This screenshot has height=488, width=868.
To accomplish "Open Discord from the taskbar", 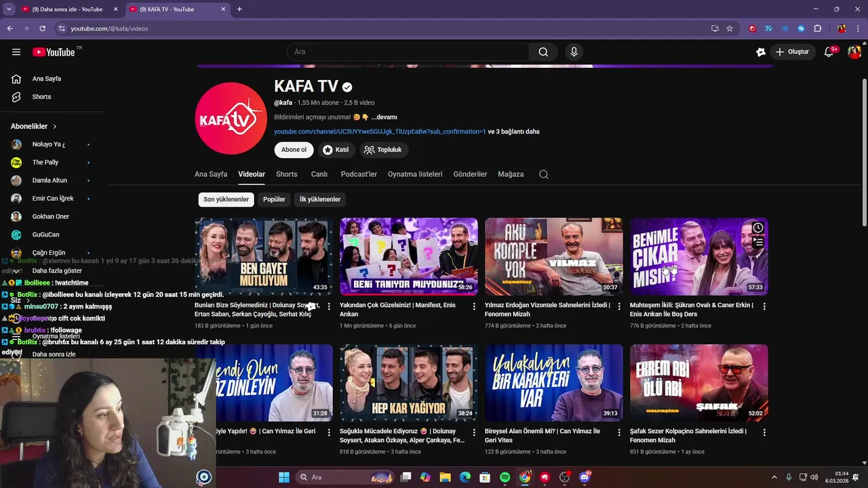I will coord(585,477).
